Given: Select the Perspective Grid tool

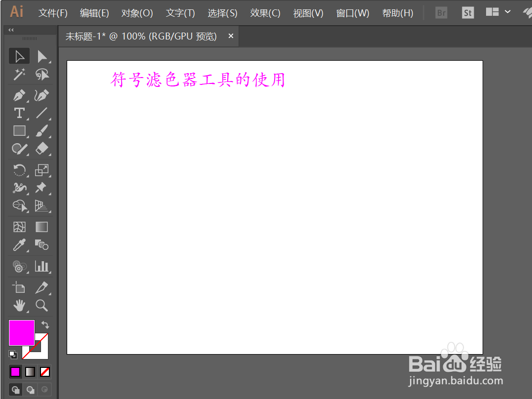Looking at the screenshot, I should tap(42, 205).
